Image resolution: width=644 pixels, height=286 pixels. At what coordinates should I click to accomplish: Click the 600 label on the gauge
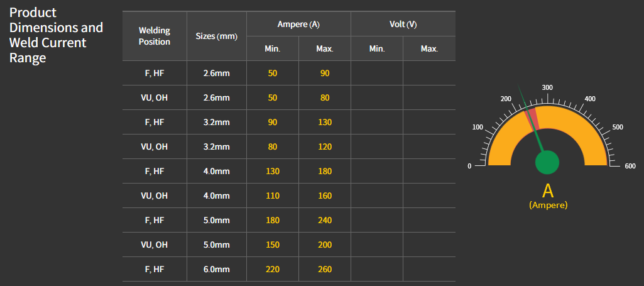click(x=630, y=167)
